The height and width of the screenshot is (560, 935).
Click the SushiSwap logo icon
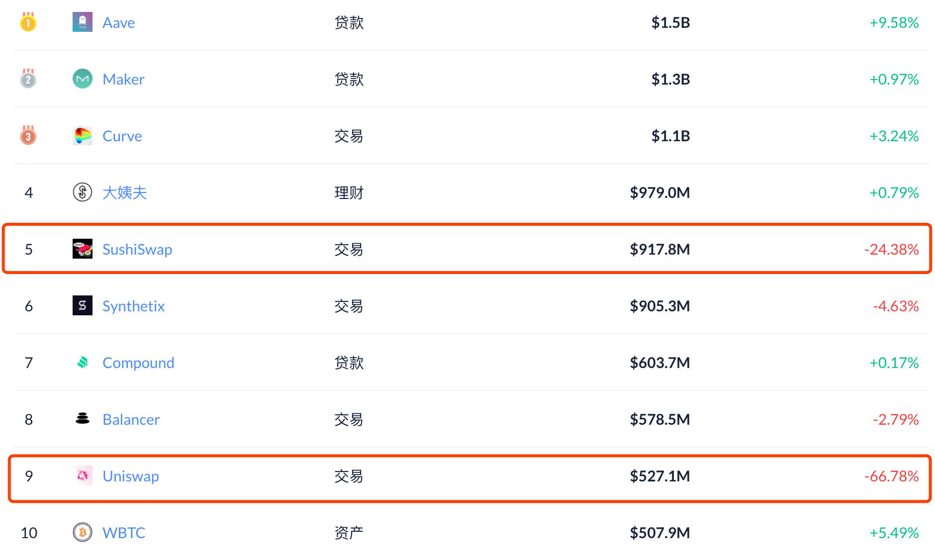[82, 249]
